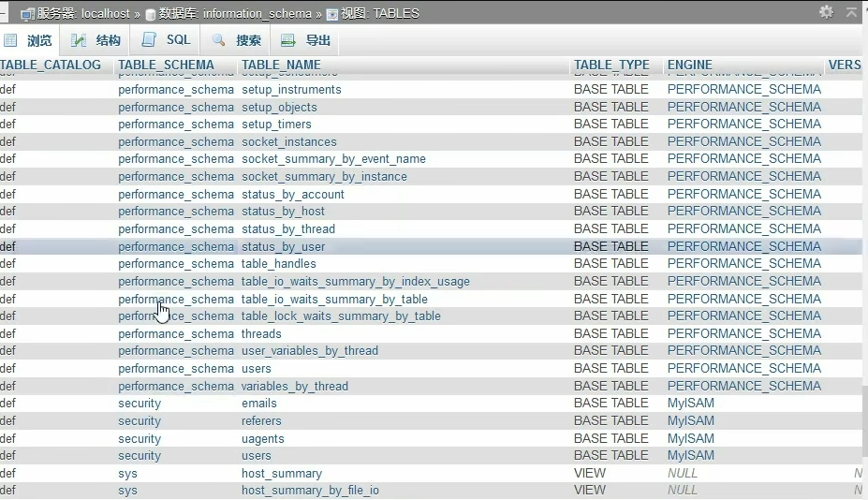Image resolution: width=868 pixels, height=500 pixels.
Task: Click the SQL tab document icon
Action: tap(149, 39)
